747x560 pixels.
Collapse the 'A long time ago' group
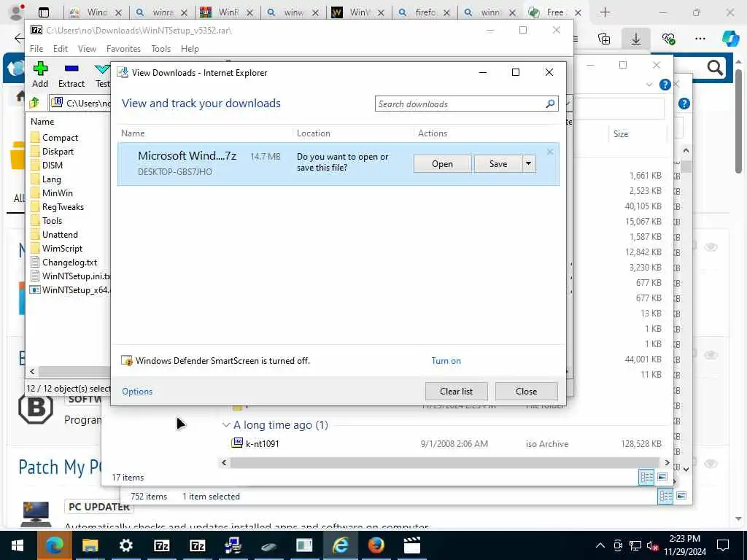[226, 425]
